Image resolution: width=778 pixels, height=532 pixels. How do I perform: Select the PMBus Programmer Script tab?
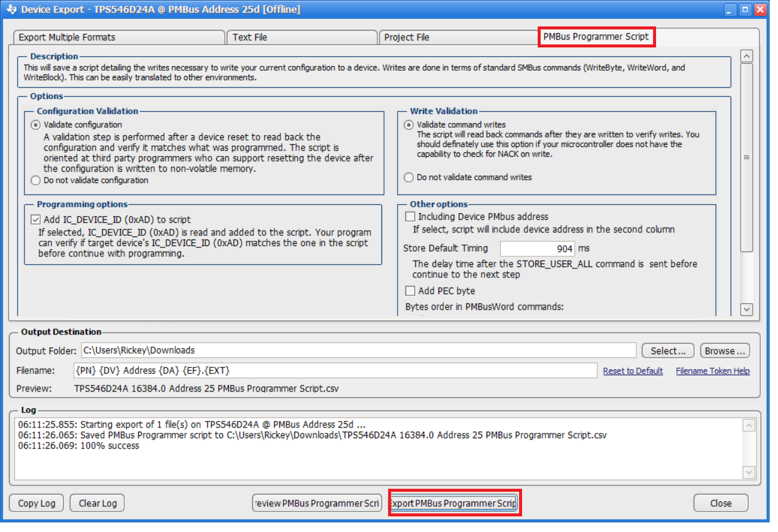[596, 37]
